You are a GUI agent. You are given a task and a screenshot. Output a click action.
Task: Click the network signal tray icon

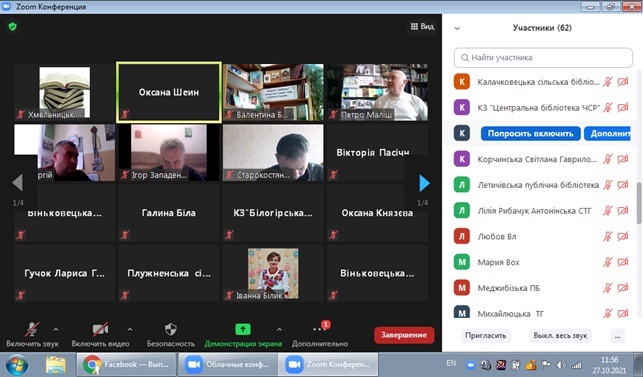click(577, 365)
